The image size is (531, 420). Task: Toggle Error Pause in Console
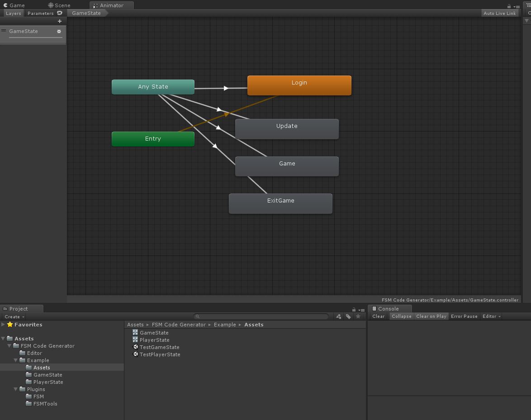coord(464,316)
